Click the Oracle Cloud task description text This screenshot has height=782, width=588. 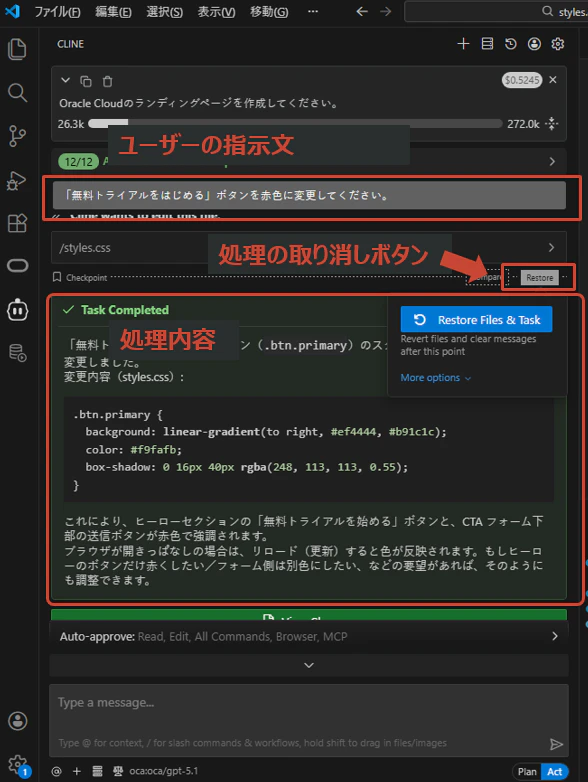tap(199, 103)
